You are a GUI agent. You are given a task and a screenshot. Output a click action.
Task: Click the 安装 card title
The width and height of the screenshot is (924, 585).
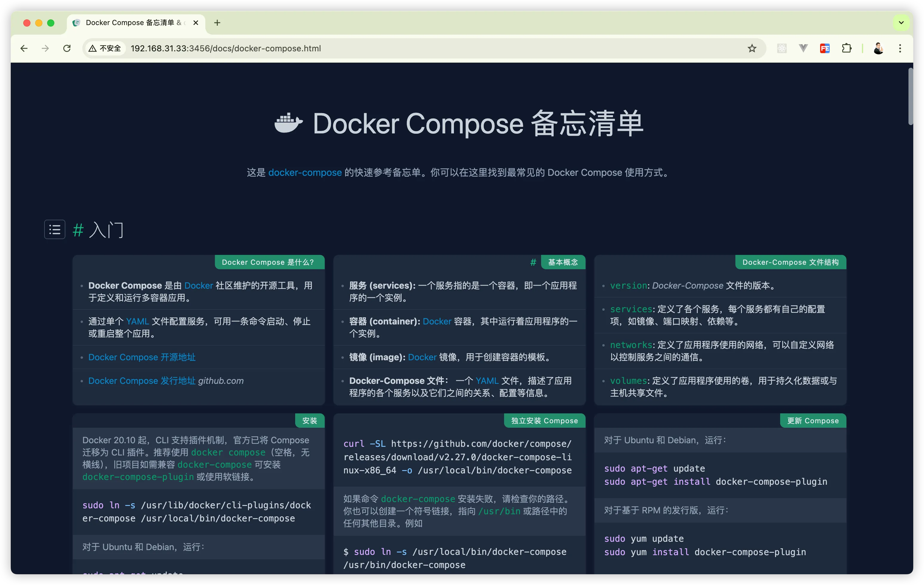coord(310,421)
